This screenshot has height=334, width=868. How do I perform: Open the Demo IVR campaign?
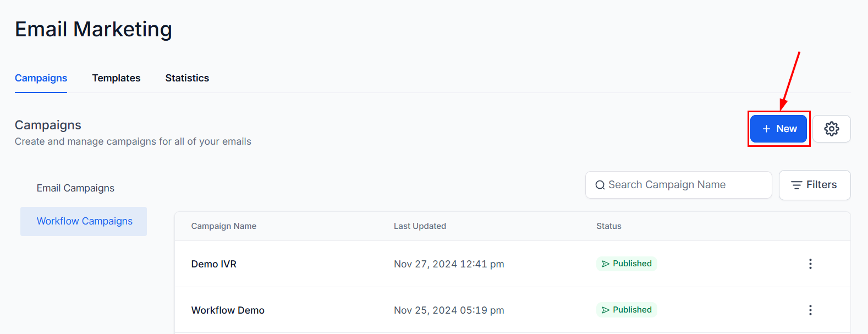point(213,264)
